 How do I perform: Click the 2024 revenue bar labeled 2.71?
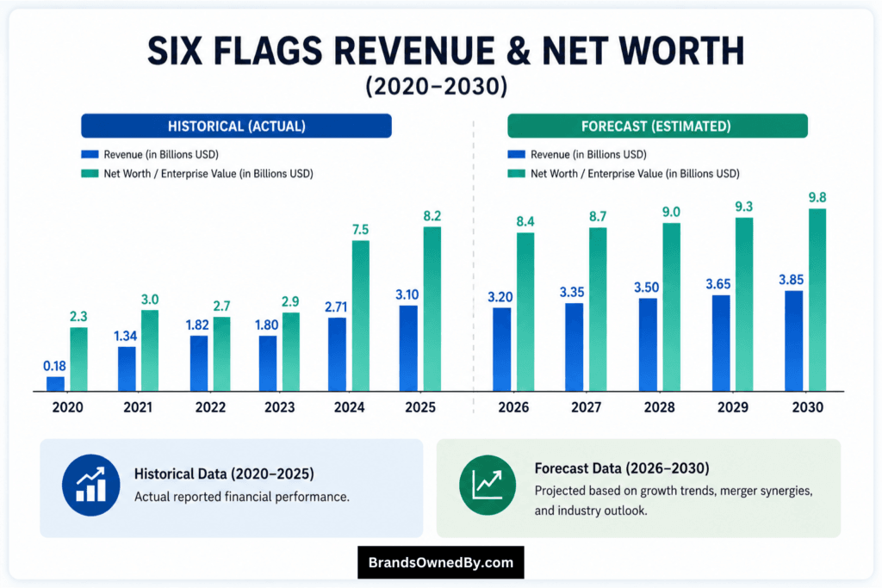[x=337, y=355]
